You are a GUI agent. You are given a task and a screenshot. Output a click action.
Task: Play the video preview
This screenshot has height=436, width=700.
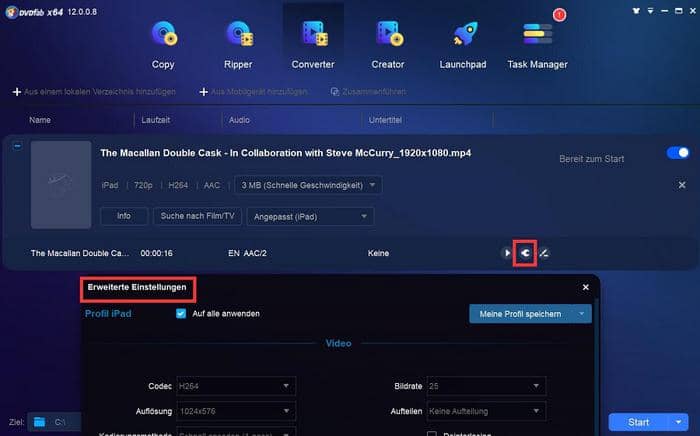[x=507, y=253]
